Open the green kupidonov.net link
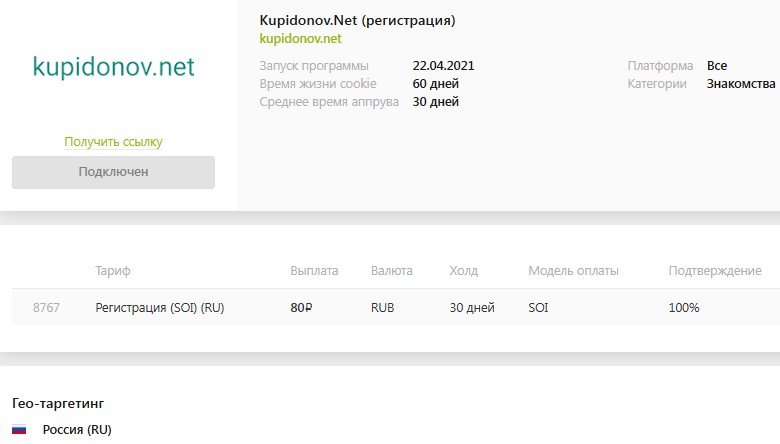This screenshot has width=780, height=444. [300, 39]
